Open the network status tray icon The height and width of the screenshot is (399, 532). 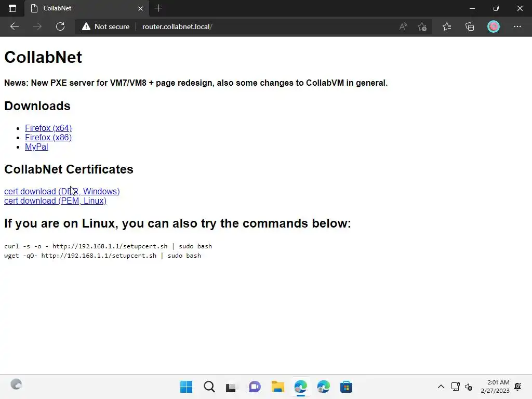pyautogui.click(x=455, y=387)
